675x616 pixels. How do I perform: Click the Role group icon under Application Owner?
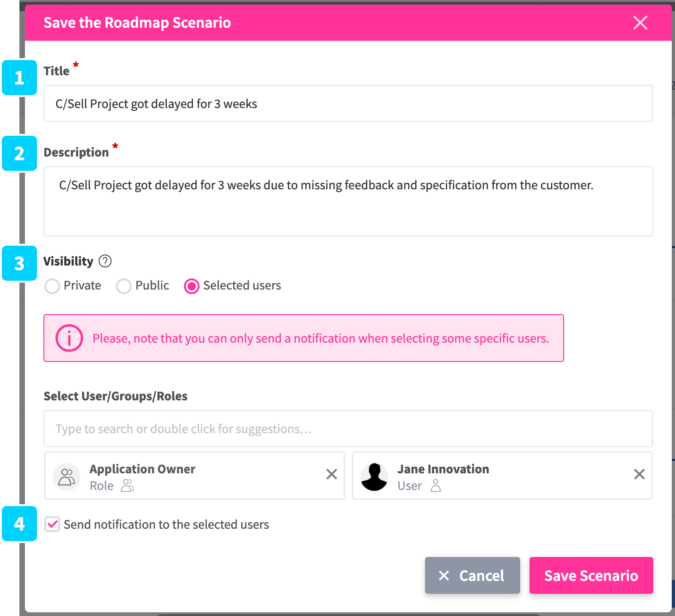(127, 486)
